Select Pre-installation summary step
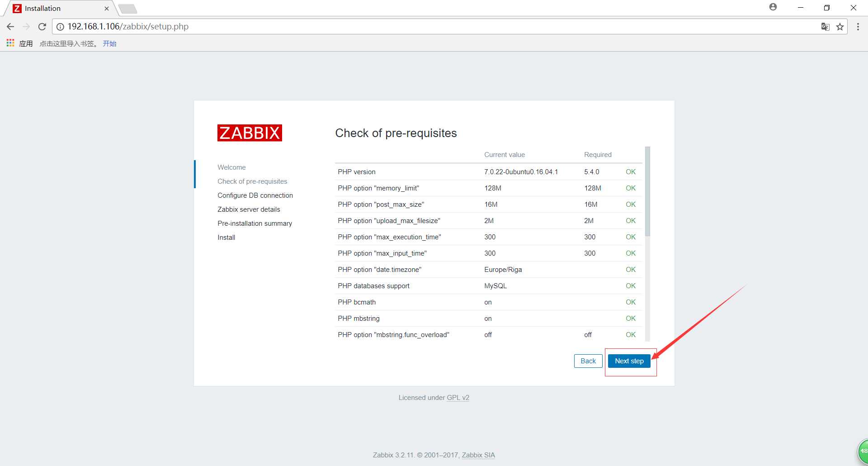 tap(255, 223)
